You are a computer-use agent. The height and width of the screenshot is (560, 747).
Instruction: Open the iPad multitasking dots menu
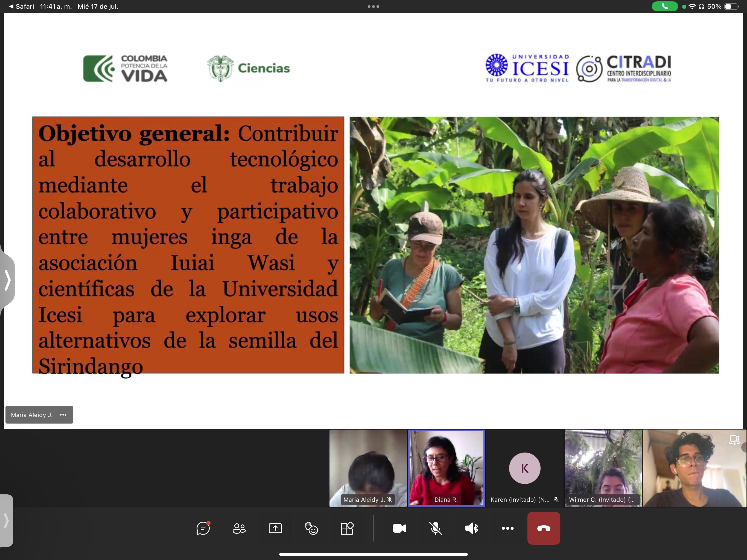click(x=373, y=6)
